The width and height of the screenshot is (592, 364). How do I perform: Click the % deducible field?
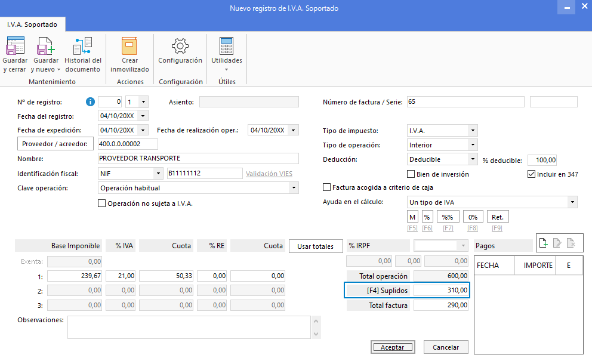542,160
